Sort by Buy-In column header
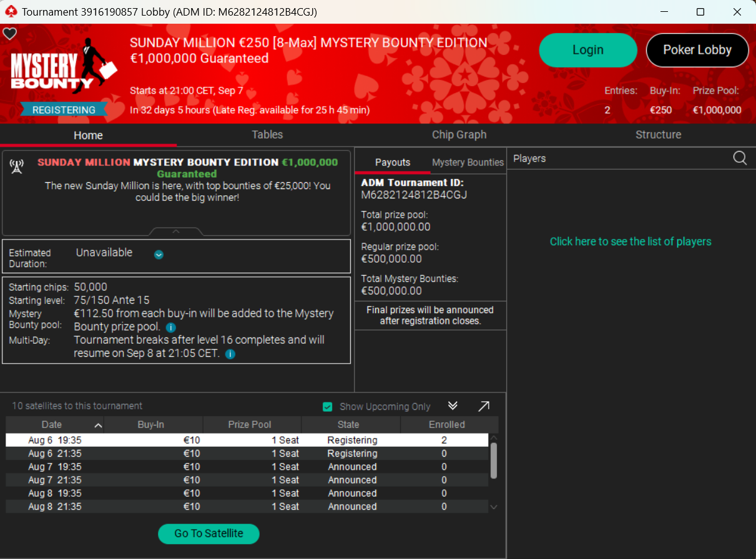Viewport: 756px width, 559px height. coord(153,424)
